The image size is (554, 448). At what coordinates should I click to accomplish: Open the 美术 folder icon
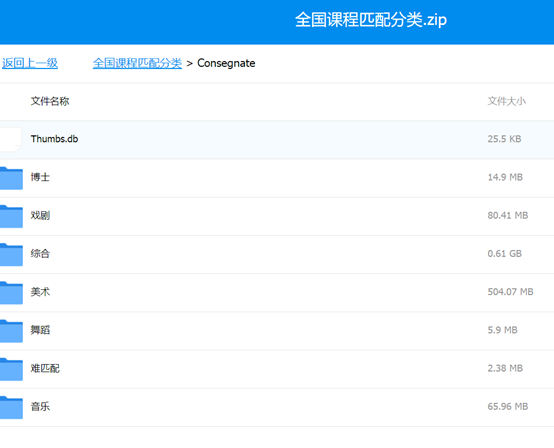pos(11,293)
